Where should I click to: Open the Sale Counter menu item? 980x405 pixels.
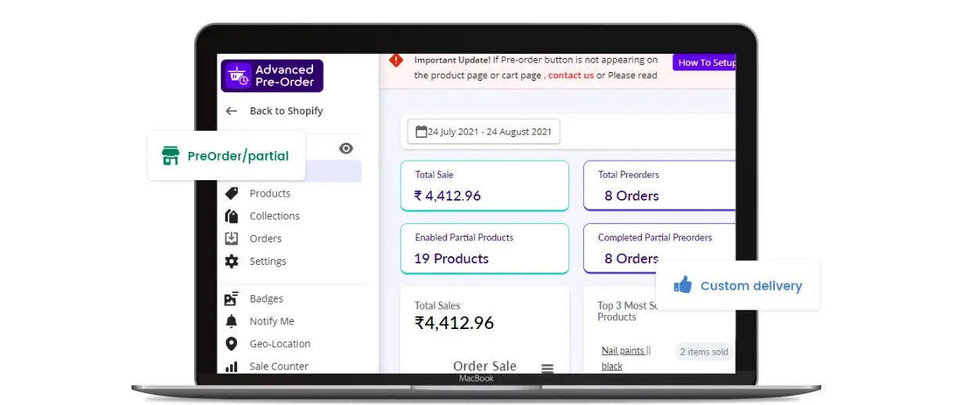(279, 367)
